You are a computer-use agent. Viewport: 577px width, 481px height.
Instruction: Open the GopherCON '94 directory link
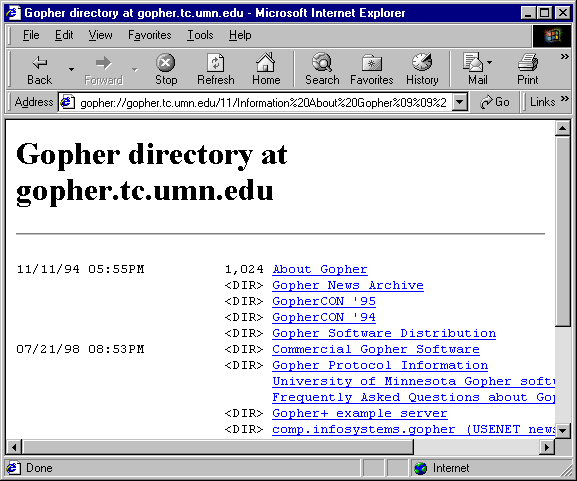click(324, 317)
